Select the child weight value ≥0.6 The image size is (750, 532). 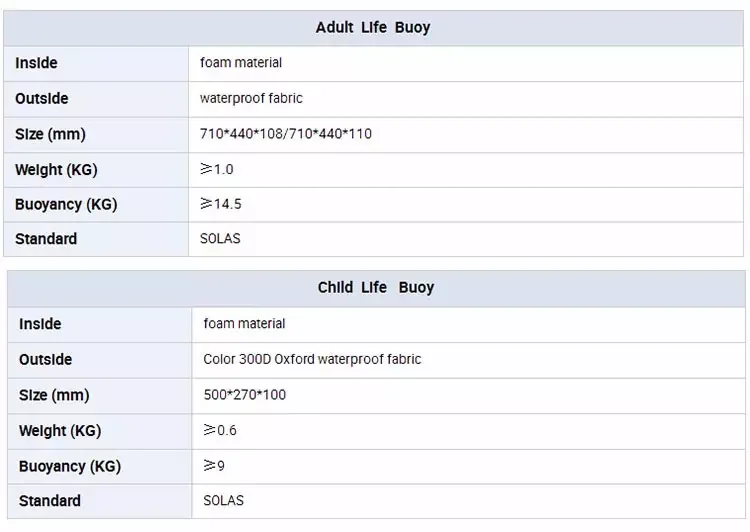coord(220,431)
